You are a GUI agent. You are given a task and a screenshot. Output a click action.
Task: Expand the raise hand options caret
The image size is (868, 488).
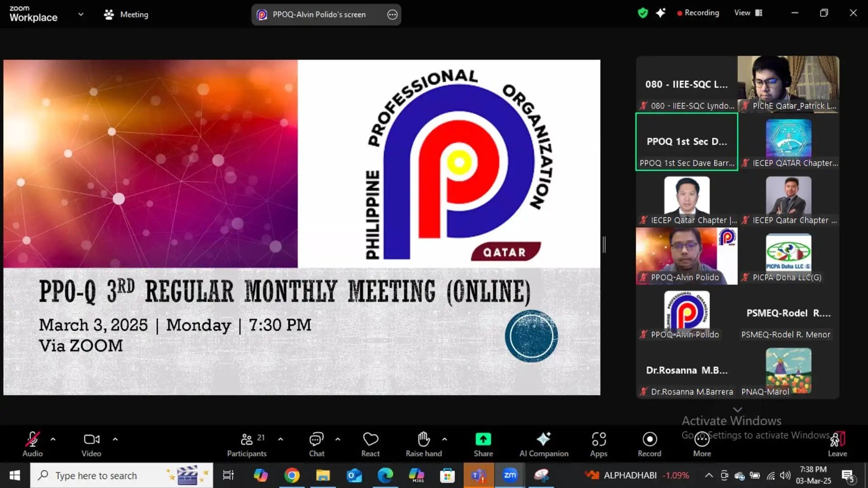[x=444, y=439]
